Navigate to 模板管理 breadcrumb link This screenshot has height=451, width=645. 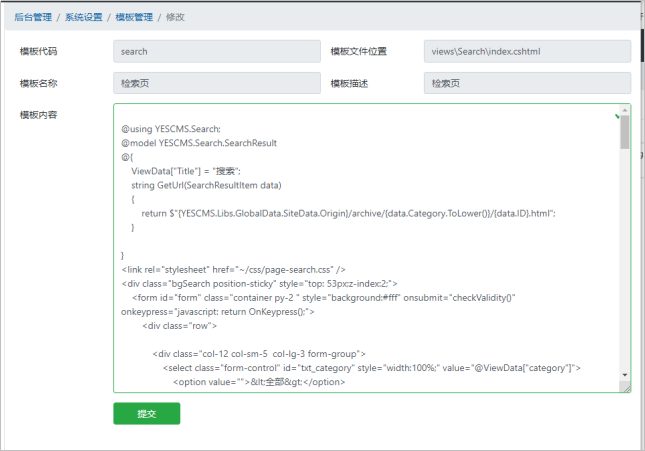point(134,17)
